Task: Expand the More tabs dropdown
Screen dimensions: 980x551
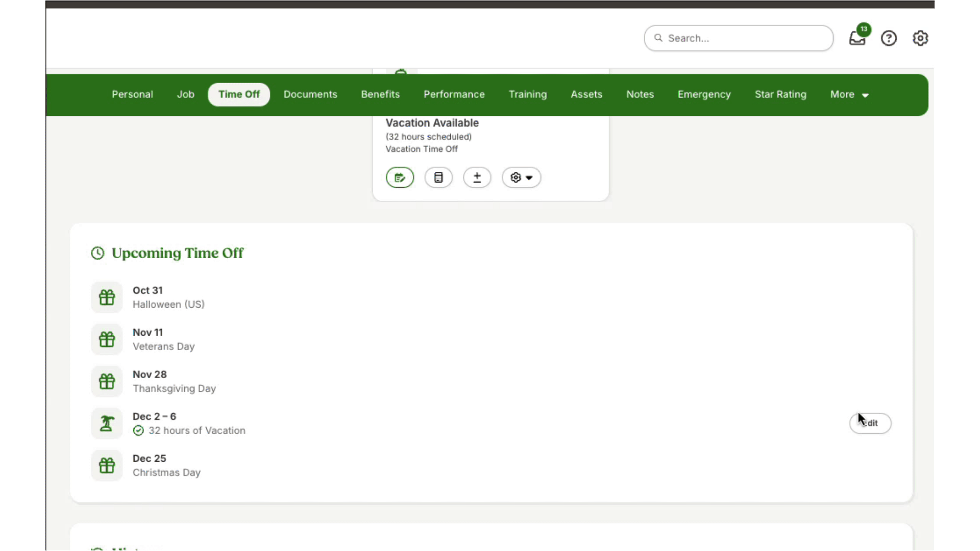Action: (x=849, y=94)
